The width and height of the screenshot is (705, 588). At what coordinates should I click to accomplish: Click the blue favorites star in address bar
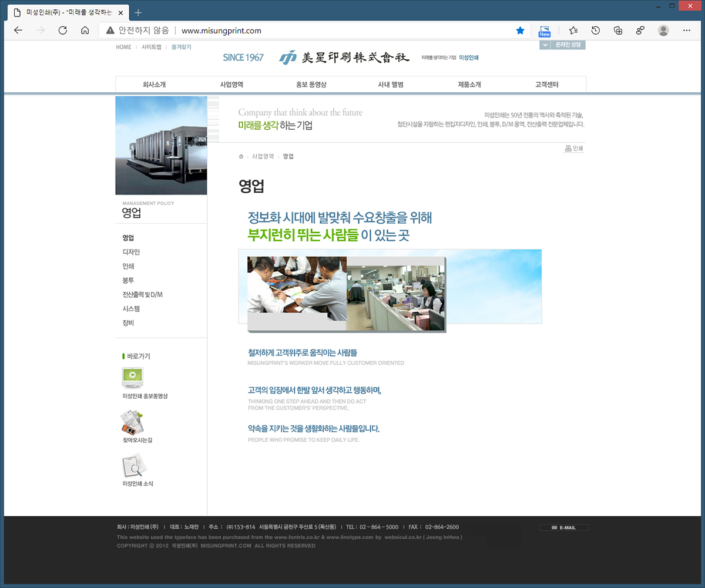(x=520, y=31)
